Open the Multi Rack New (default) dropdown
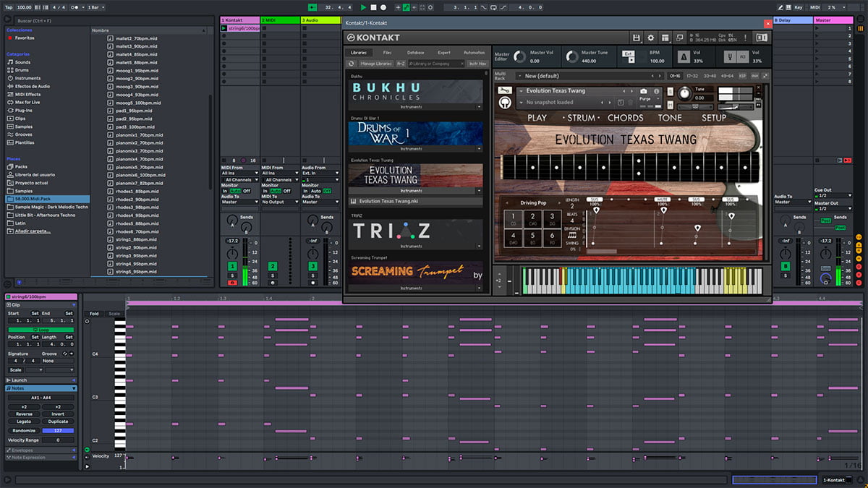 point(590,76)
